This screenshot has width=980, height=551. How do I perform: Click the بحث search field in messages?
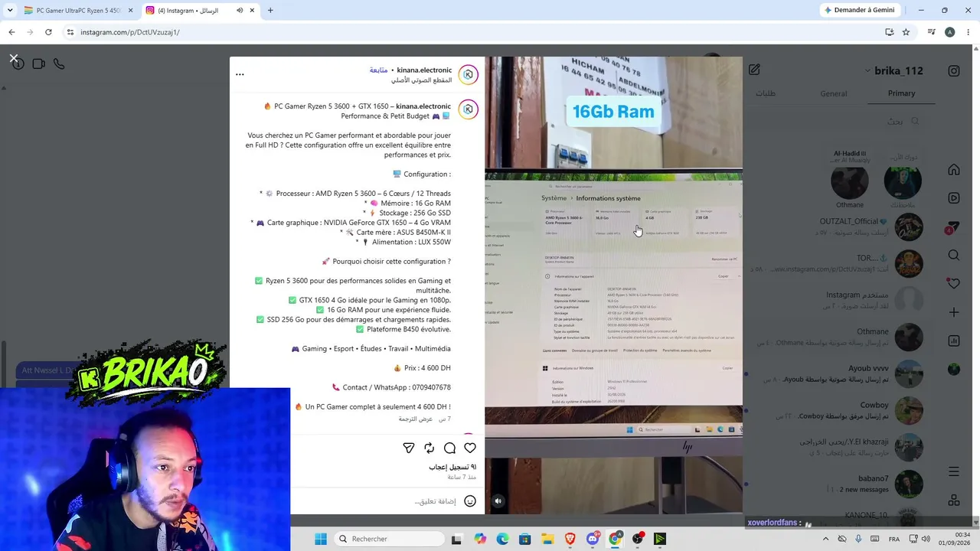pyautogui.click(x=835, y=121)
